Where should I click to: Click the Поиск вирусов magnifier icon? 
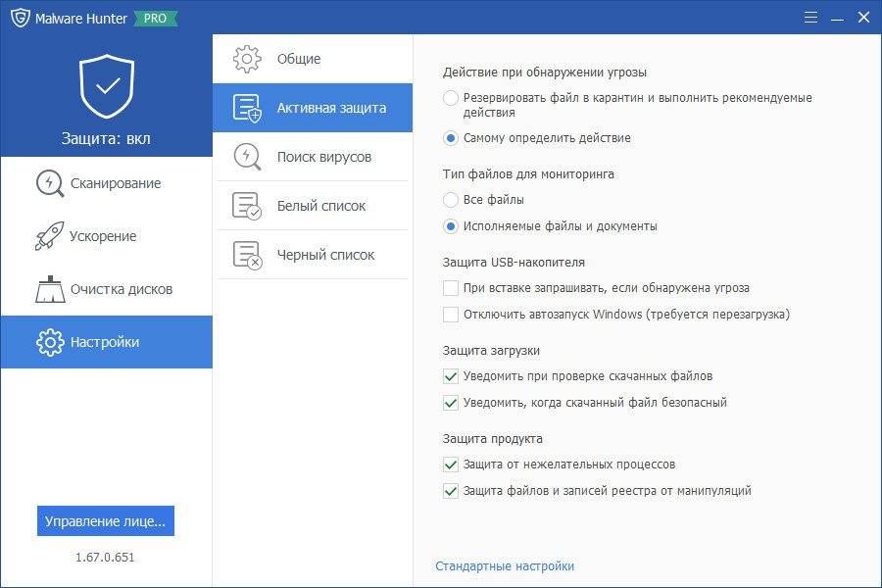(x=247, y=157)
